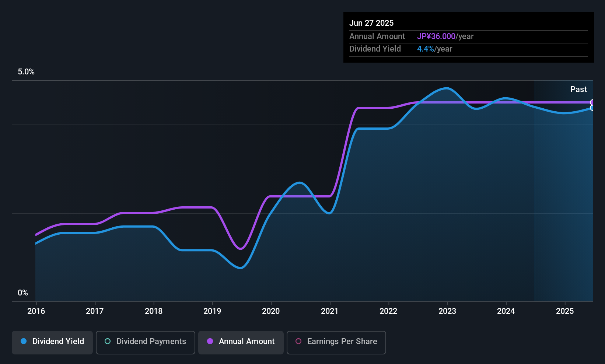This screenshot has height=364, width=605.
Task: Click the 2016 x-axis label
Action: click(x=36, y=311)
